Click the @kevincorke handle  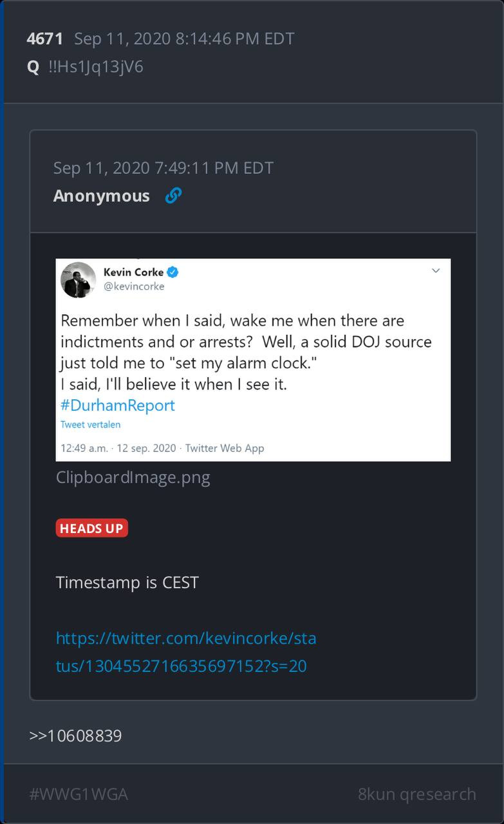[x=134, y=286]
